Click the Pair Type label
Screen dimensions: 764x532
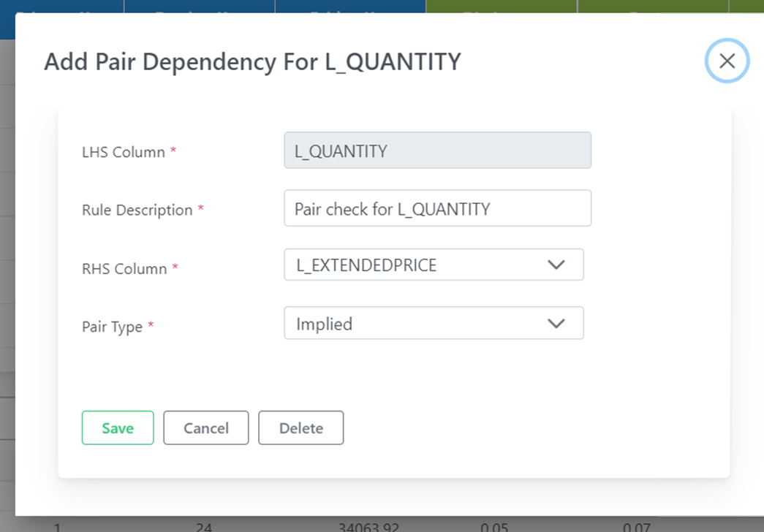pos(112,327)
